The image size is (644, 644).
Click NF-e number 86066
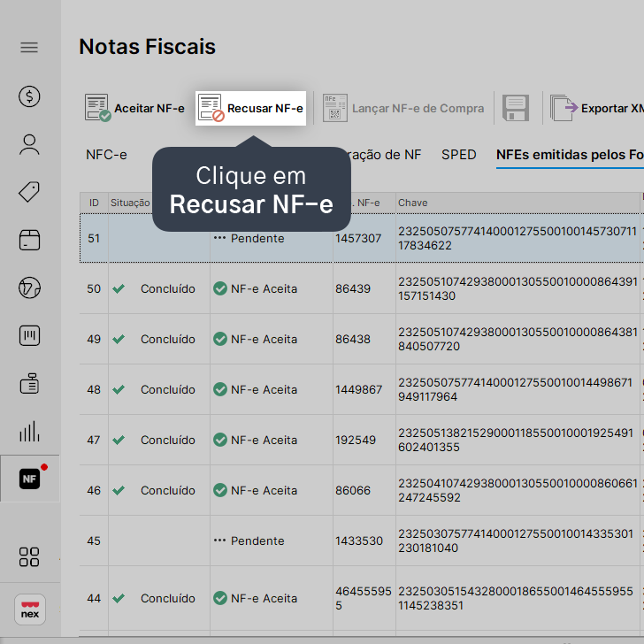[353, 490]
